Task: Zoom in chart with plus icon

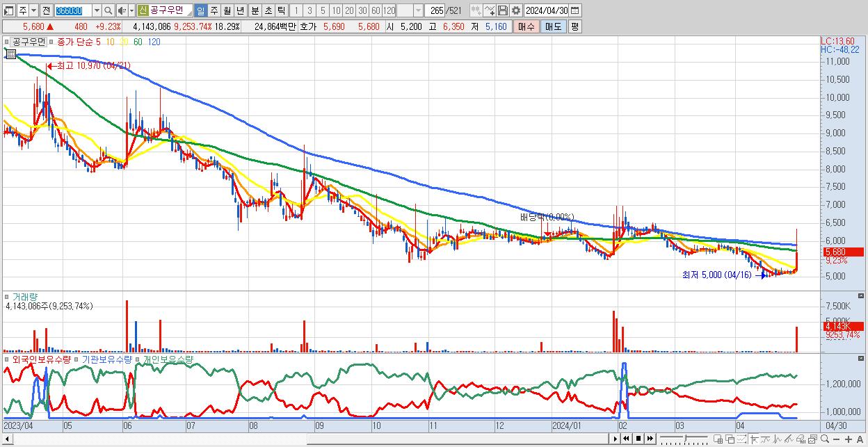Action: tap(849, 439)
